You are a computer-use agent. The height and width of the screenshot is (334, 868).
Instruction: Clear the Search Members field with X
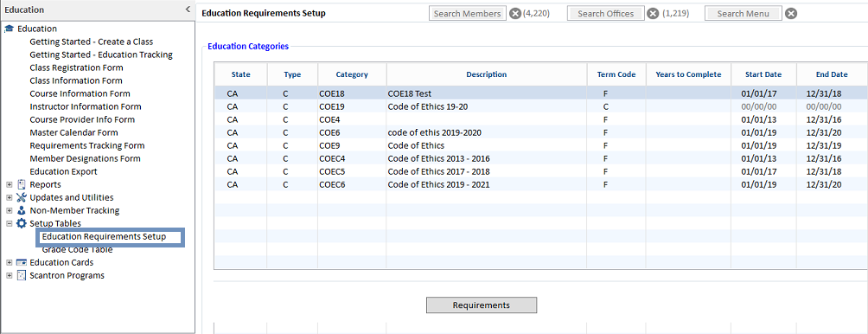(x=515, y=13)
